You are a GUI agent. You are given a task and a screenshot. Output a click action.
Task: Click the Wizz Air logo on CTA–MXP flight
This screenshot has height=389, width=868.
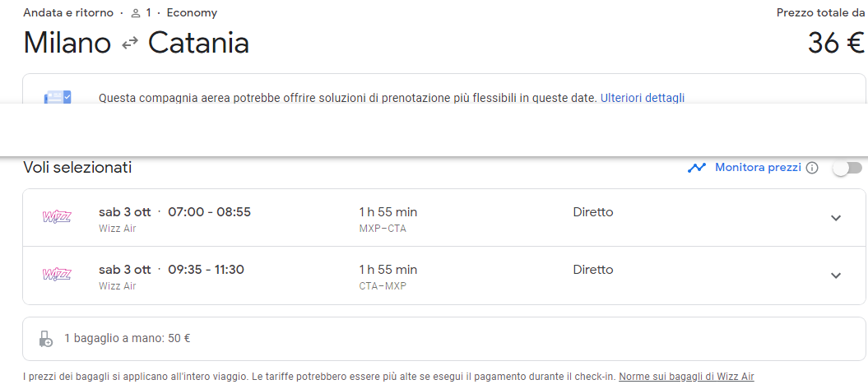(57, 275)
